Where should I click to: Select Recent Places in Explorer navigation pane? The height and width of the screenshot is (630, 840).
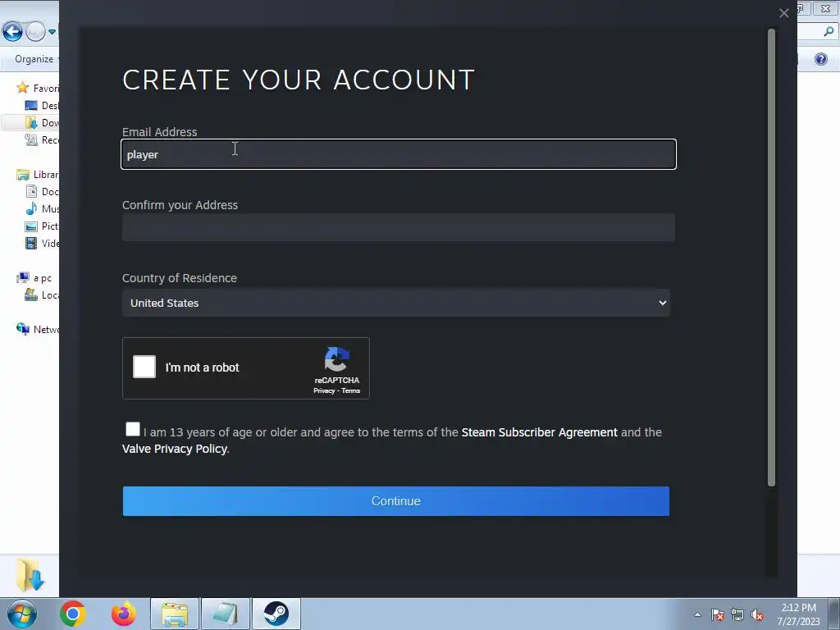42,139
